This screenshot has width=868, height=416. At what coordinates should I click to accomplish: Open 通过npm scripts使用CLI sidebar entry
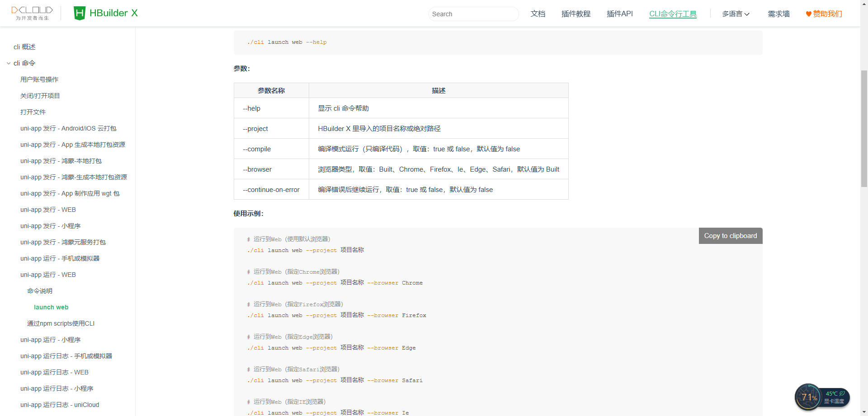pos(61,323)
